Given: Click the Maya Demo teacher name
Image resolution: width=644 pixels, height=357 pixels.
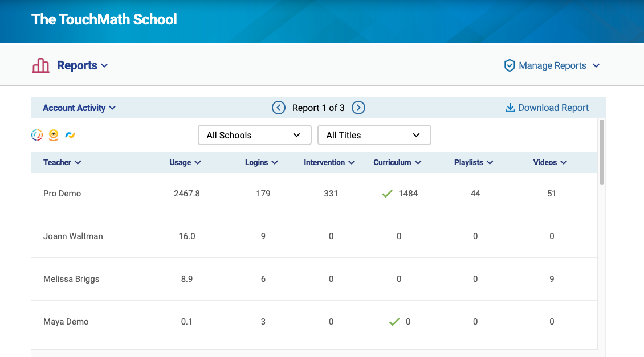Looking at the screenshot, I should click(66, 322).
